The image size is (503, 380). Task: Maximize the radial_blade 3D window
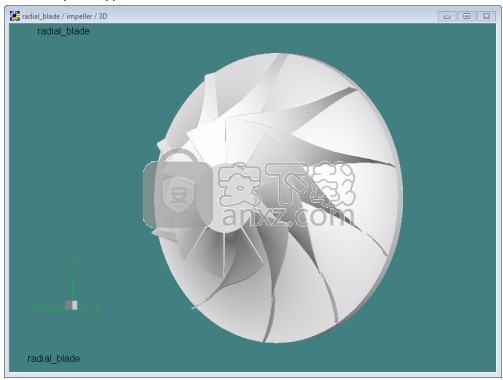click(x=467, y=16)
